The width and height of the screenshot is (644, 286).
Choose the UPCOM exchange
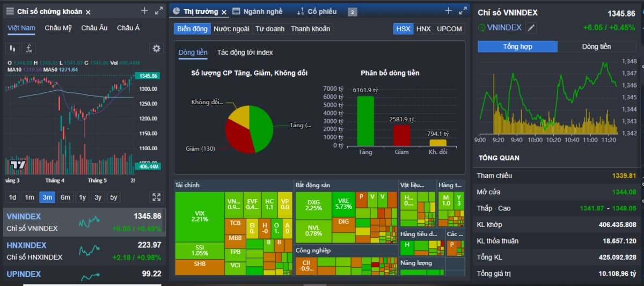(449, 29)
